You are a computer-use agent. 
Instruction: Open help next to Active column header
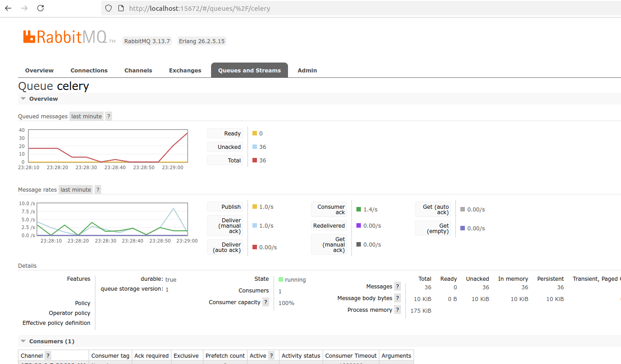click(271, 355)
